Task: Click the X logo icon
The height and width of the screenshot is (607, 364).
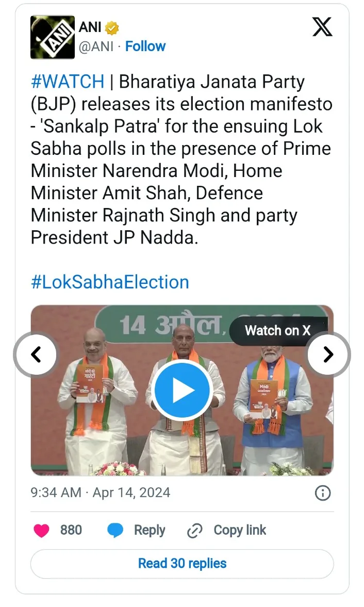Action: (322, 27)
